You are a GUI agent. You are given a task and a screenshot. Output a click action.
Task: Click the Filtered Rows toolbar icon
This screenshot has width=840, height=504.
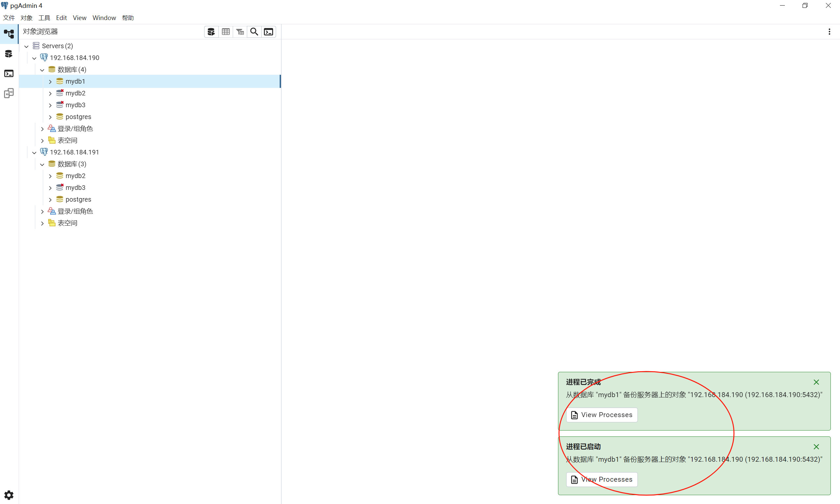click(x=240, y=31)
